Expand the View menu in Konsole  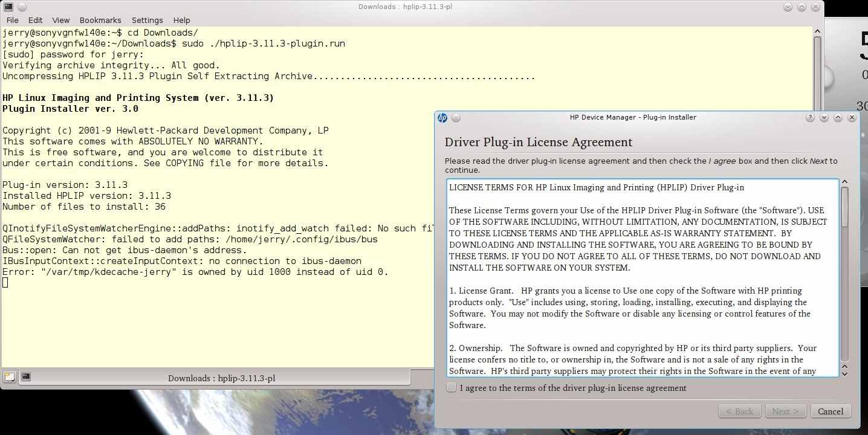pos(60,20)
